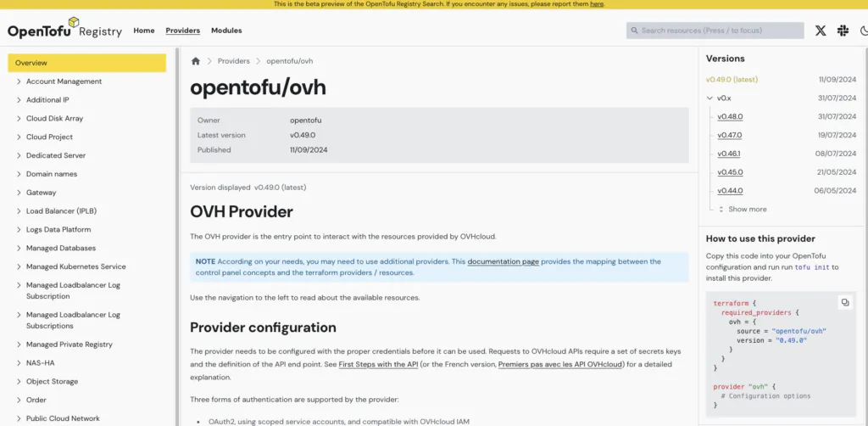
Task: Open the Modules nav item
Action: 226,31
